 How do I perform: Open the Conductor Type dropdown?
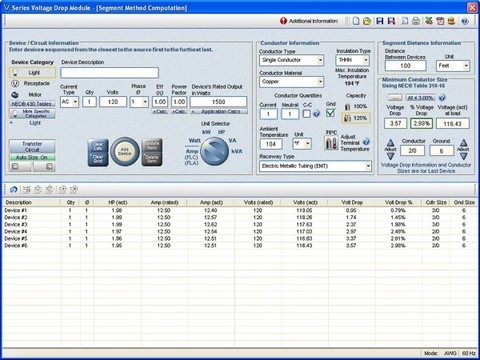point(291,60)
